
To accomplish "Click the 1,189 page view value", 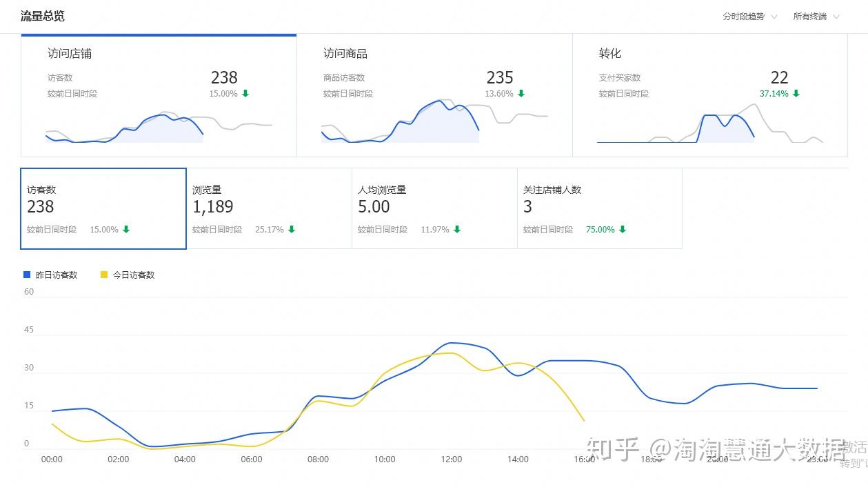I will (x=213, y=206).
